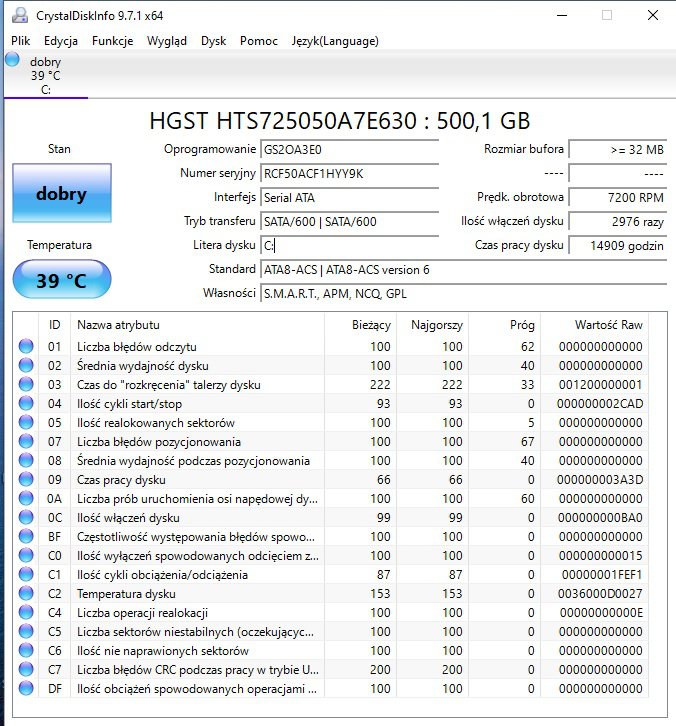Open the Funkcje menu
676x726 pixels.
tap(113, 41)
